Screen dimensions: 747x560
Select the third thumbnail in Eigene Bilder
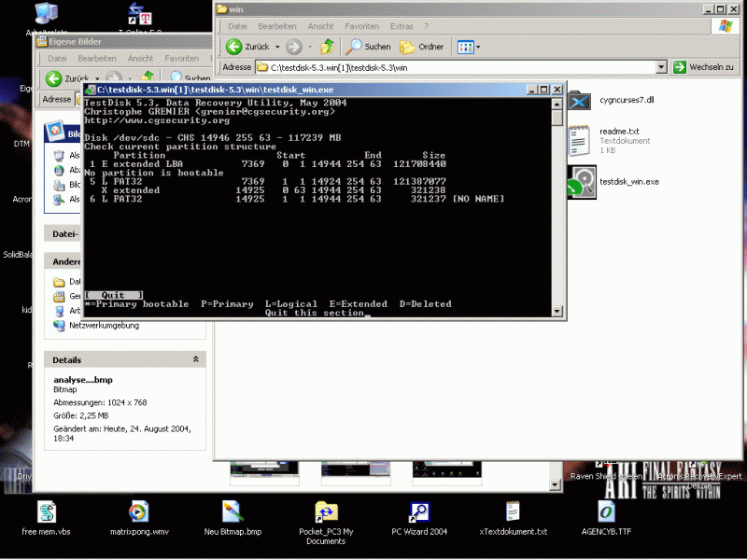(x=447, y=473)
